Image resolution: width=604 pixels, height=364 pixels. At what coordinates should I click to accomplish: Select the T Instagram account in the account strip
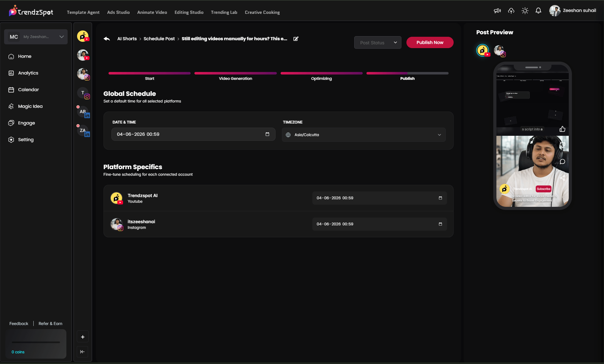83,93
